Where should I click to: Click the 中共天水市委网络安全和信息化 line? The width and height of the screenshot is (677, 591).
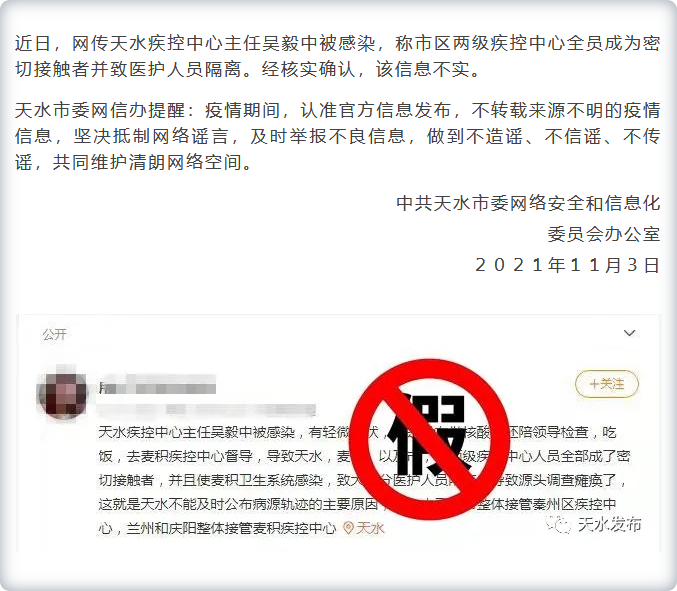[528, 203]
